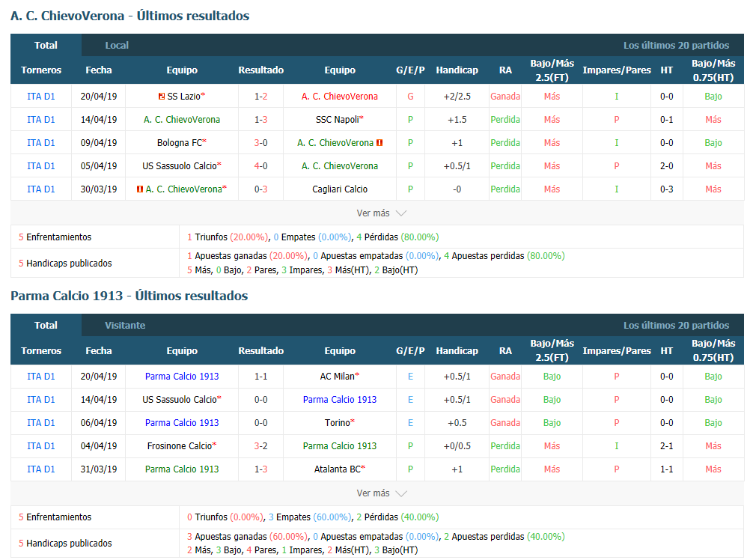This screenshot has height=560, width=756.
Task: Select the Total tab in the ChievoVerona table
Action: click(x=46, y=46)
